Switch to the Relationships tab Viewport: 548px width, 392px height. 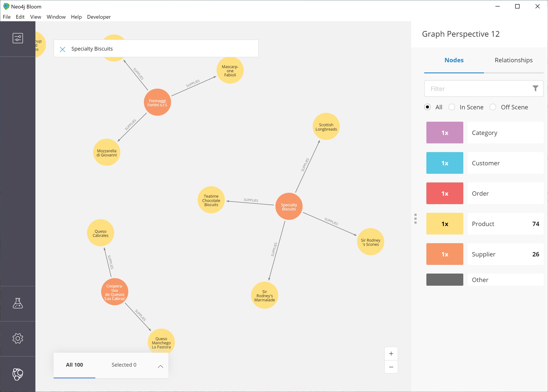click(513, 60)
